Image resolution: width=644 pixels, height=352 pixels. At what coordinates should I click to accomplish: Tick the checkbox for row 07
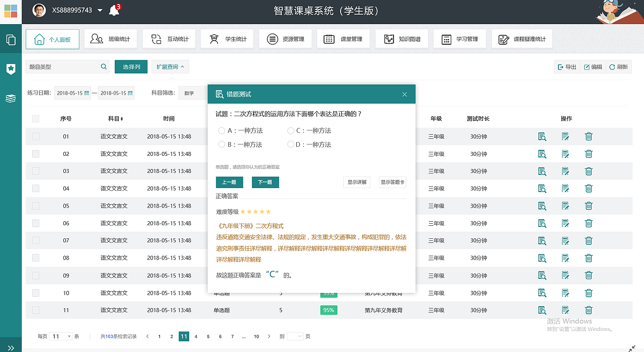[x=35, y=240]
